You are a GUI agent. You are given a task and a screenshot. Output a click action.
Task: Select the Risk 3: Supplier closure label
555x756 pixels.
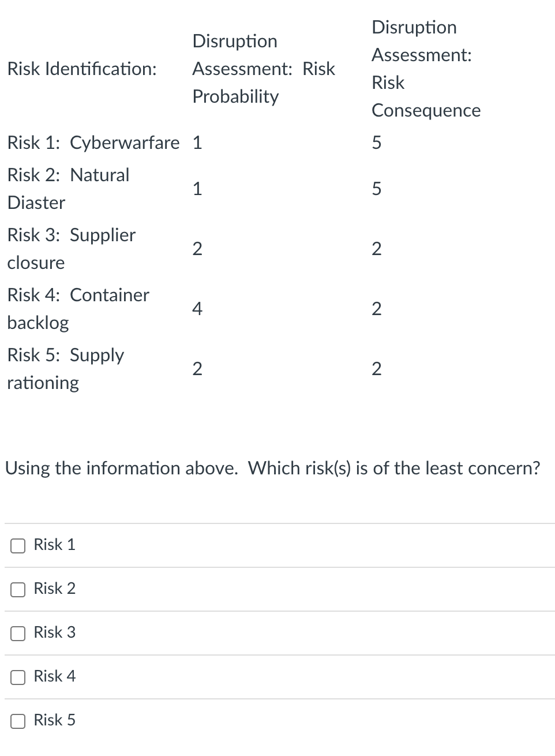(x=71, y=249)
